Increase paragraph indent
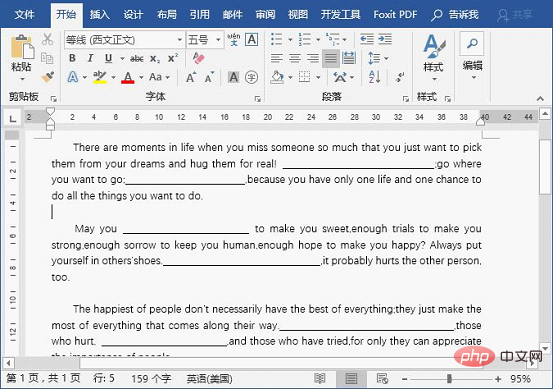553x389 pixels. (385, 39)
